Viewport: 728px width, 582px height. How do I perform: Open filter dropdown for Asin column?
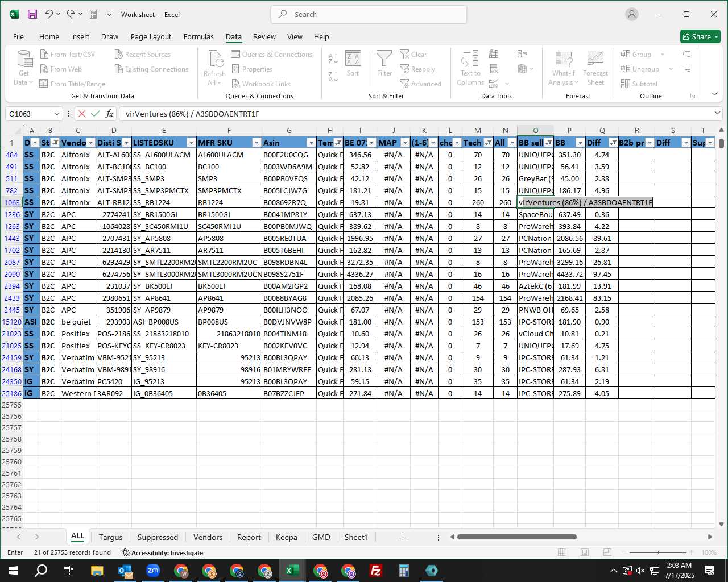click(x=311, y=143)
